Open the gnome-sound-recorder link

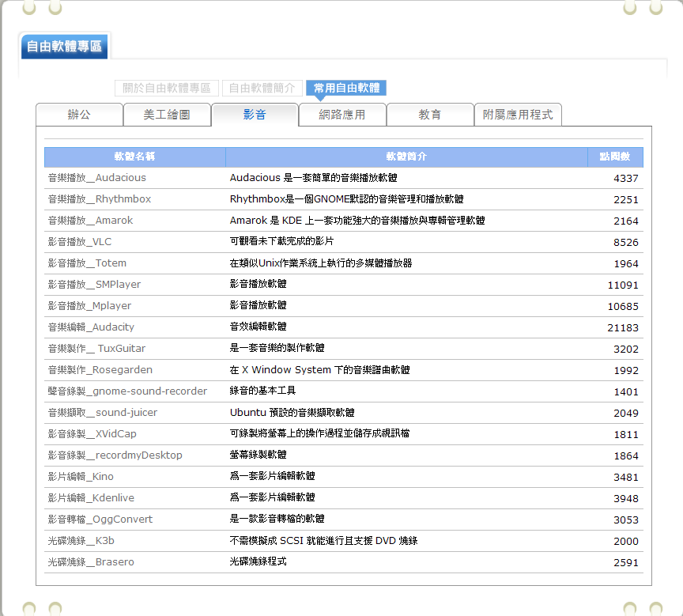pyautogui.click(x=127, y=391)
